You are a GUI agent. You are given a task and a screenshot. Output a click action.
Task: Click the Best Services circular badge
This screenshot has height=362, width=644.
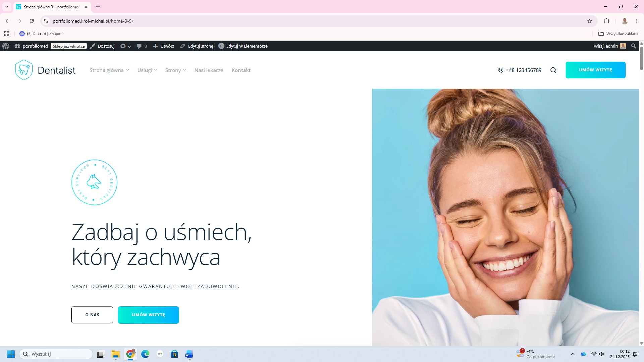click(x=95, y=182)
